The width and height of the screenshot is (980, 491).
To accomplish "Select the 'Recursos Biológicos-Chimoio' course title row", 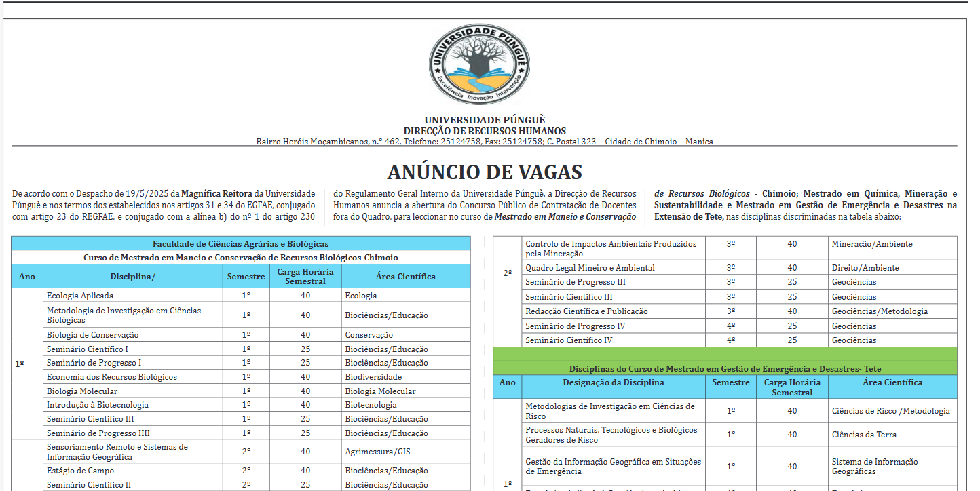I will pyautogui.click(x=241, y=258).
